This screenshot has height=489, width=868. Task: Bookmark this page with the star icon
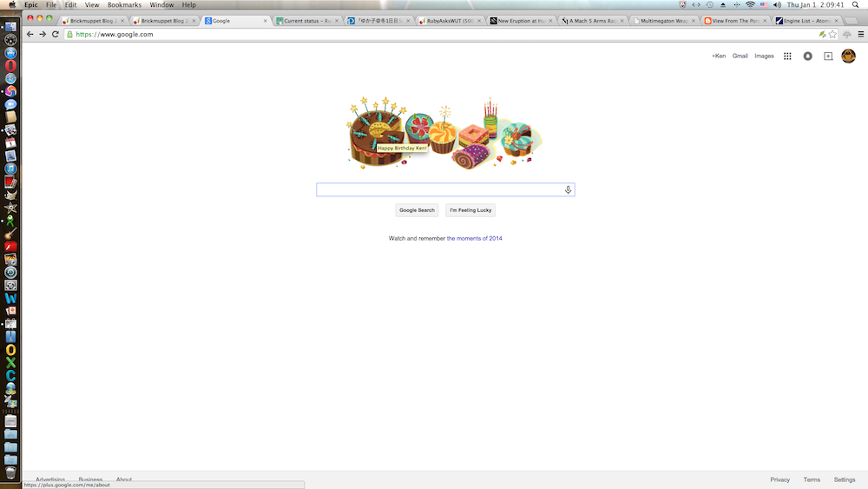tap(832, 35)
